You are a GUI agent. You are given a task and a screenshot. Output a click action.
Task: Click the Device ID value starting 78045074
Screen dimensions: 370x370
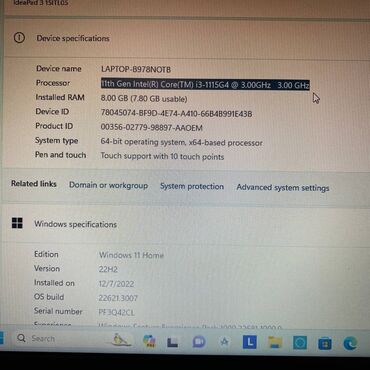(x=176, y=113)
